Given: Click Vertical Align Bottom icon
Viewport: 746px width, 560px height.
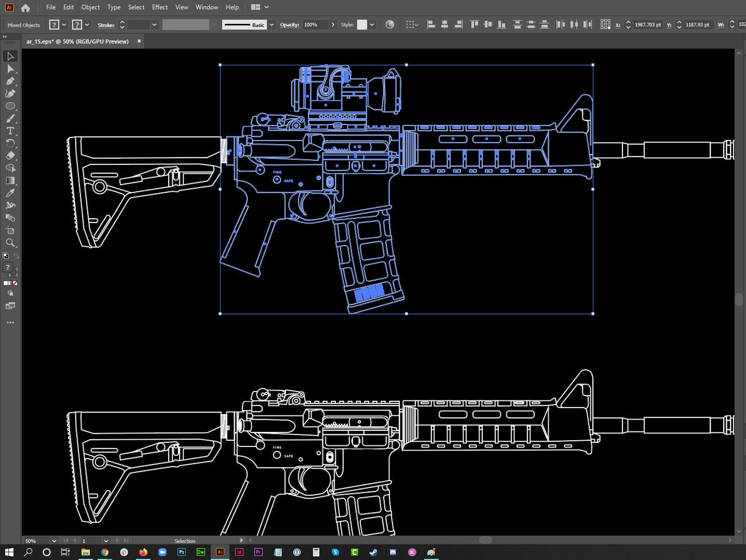Looking at the screenshot, I should pyautogui.click(x=502, y=24).
